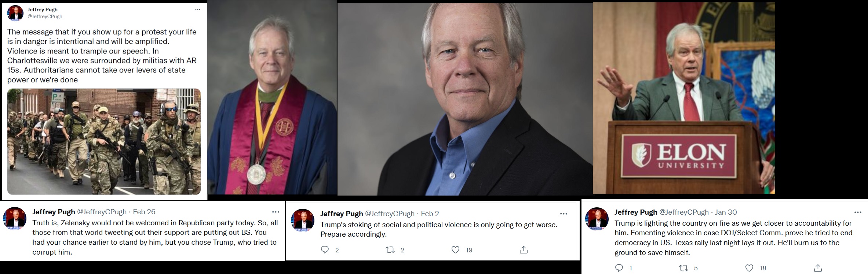Open more options on the Jan 30 tweet
This screenshot has height=274, width=868.
[x=858, y=212]
